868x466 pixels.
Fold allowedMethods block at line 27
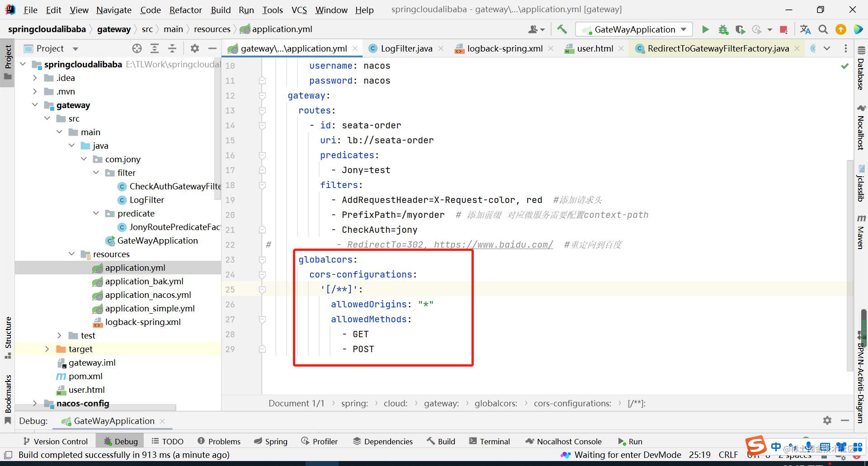[262, 319]
